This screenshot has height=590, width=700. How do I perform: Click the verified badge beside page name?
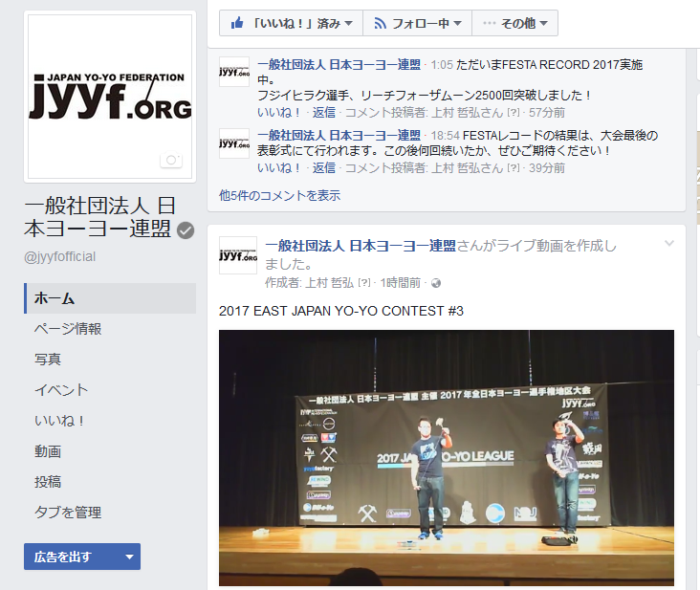pyautogui.click(x=186, y=230)
